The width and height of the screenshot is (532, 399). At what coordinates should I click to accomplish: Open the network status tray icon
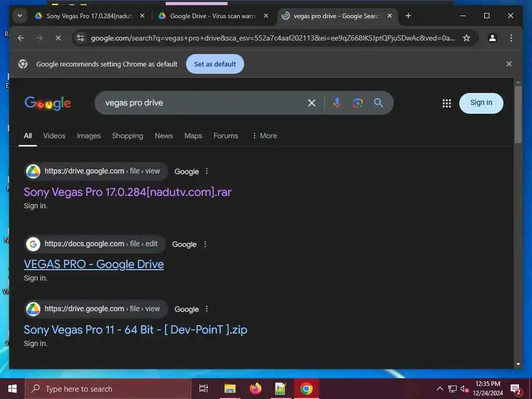453,389
